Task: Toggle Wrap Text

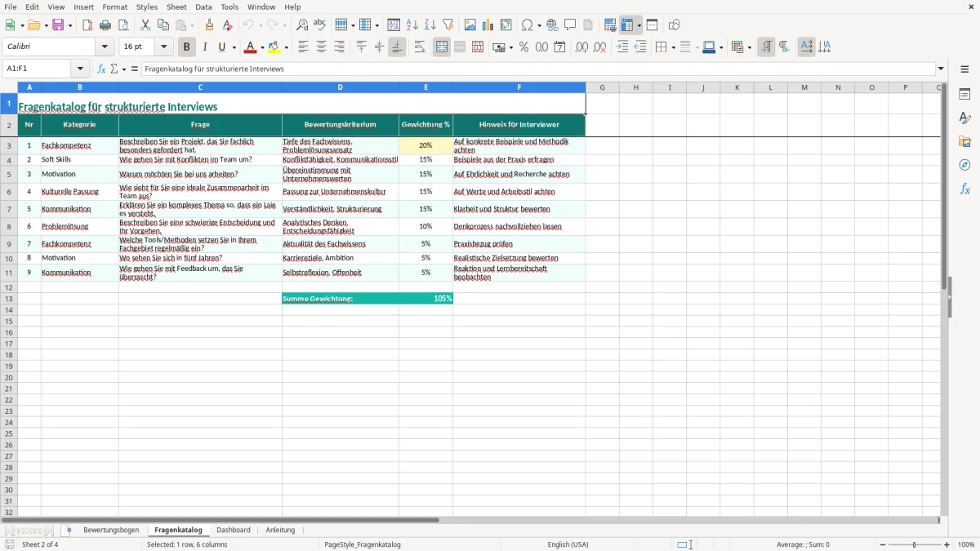Action: click(420, 47)
